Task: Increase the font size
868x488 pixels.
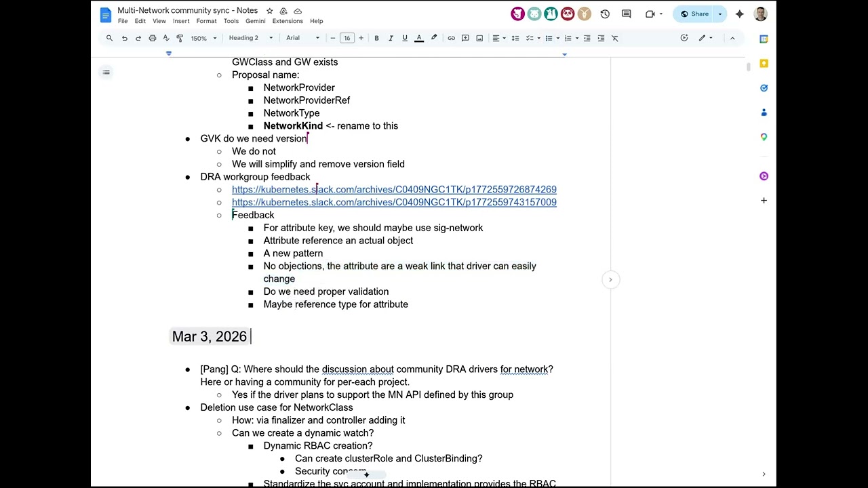Action: pyautogui.click(x=361, y=38)
